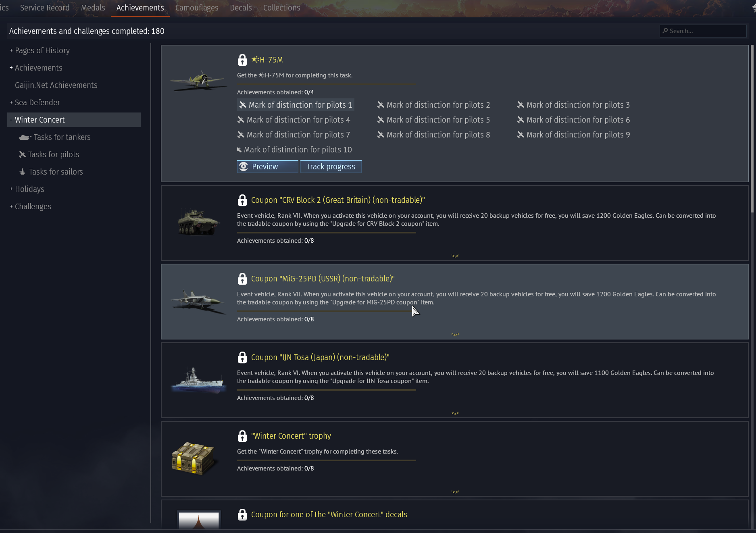Open the MiG-25PD coupon title

[x=323, y=279]
